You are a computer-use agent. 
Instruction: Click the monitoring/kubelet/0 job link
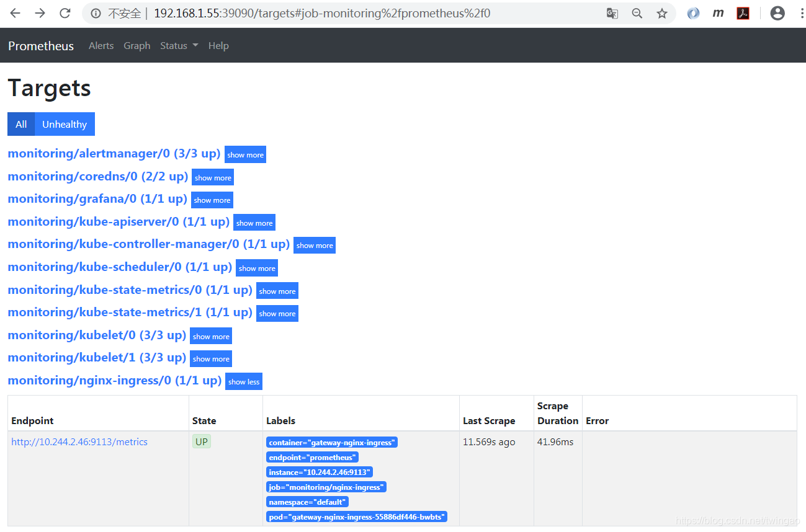pos(97,335)
